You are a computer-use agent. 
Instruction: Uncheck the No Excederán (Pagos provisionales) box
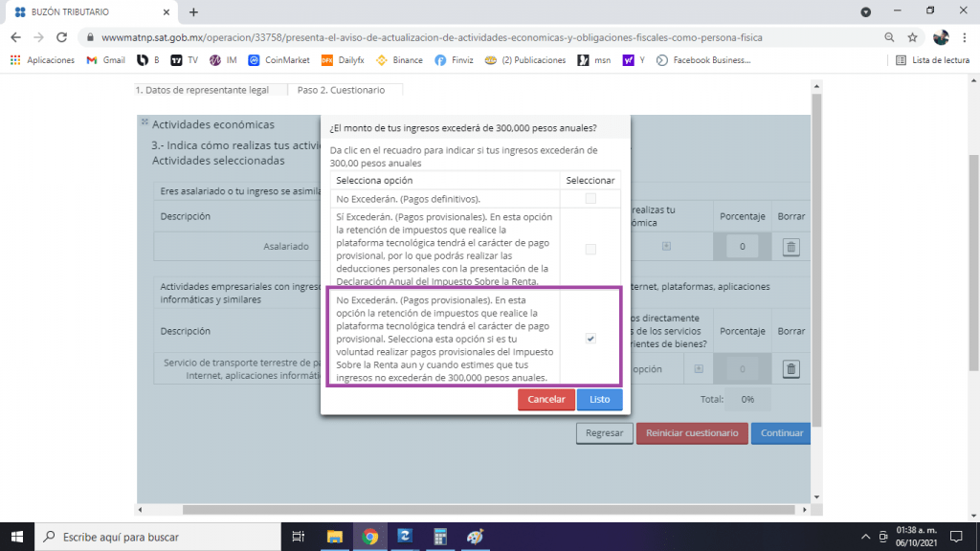(x=590, y=339)
